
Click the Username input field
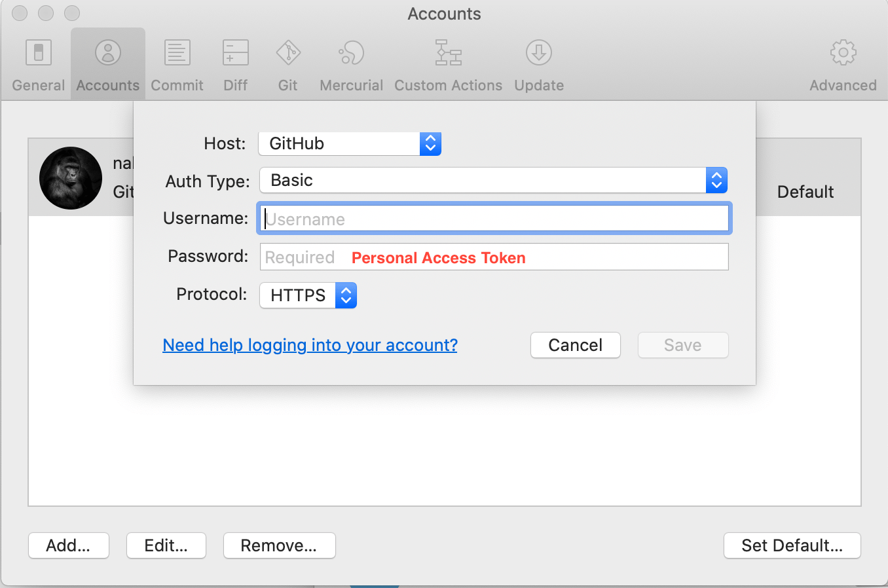tap(494, 218)
